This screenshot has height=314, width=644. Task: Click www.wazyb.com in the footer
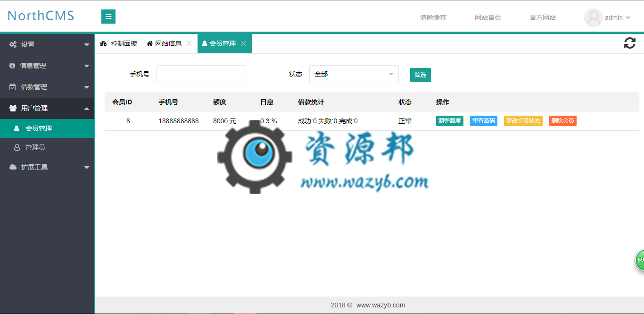coord(380,305)
